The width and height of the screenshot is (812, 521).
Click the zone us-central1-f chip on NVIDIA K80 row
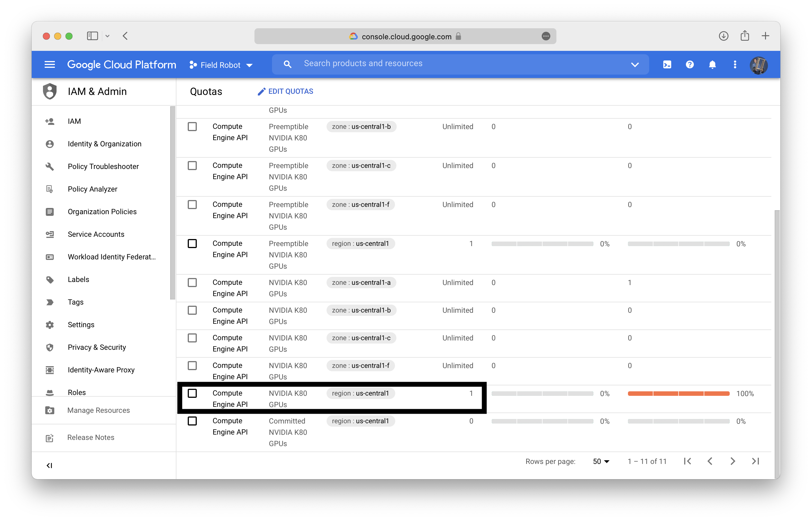[x=360, y=365]
